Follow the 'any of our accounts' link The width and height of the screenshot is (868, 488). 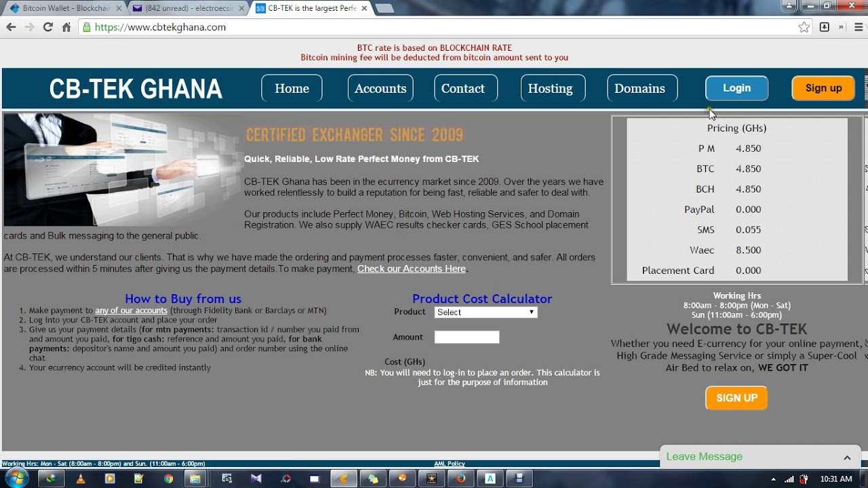pyautogui.click(x=131, y=310)
